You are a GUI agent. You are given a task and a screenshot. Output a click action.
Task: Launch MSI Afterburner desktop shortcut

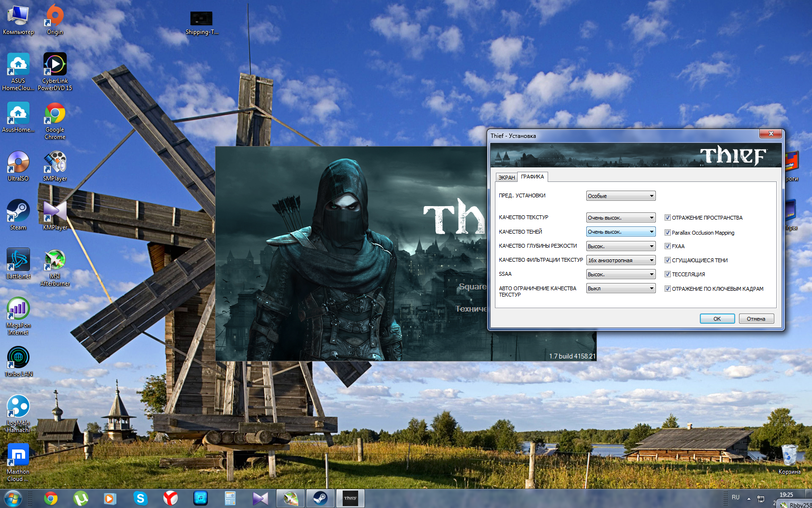[x=55, y=268]
